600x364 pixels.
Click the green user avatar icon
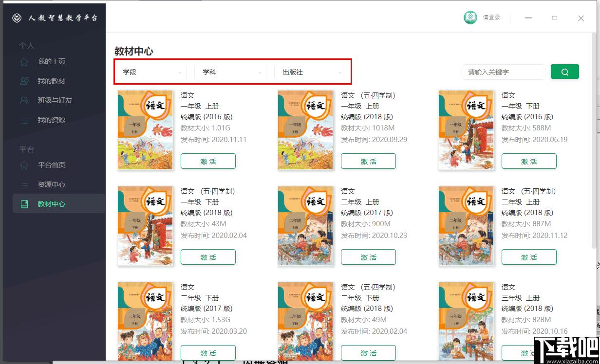[x=470, y=18]
